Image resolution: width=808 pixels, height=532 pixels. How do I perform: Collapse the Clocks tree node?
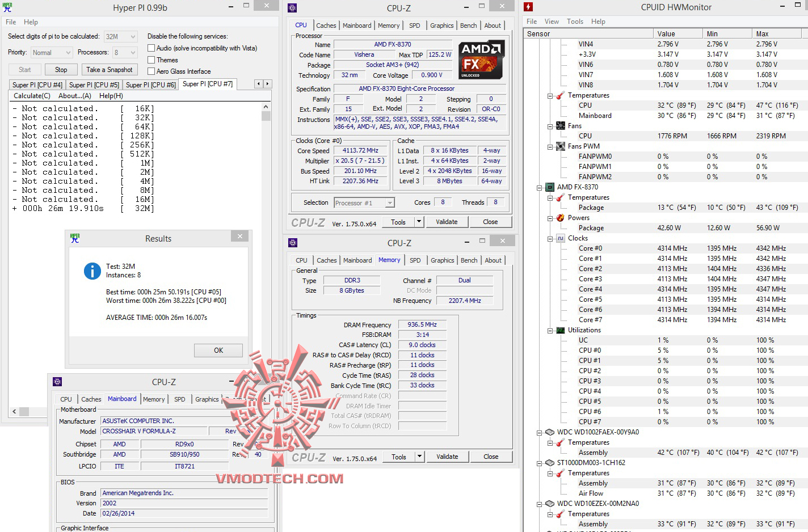click(x=550, y=238)
